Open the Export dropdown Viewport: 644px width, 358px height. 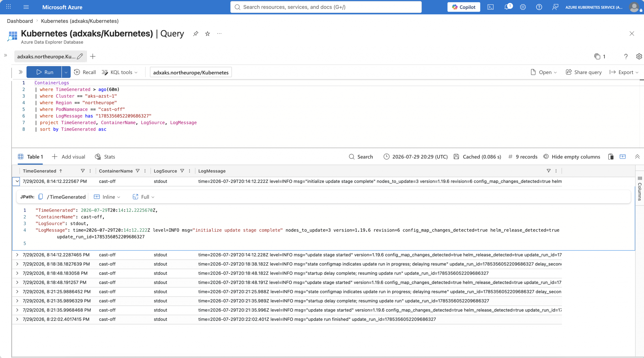click(624, 72)
